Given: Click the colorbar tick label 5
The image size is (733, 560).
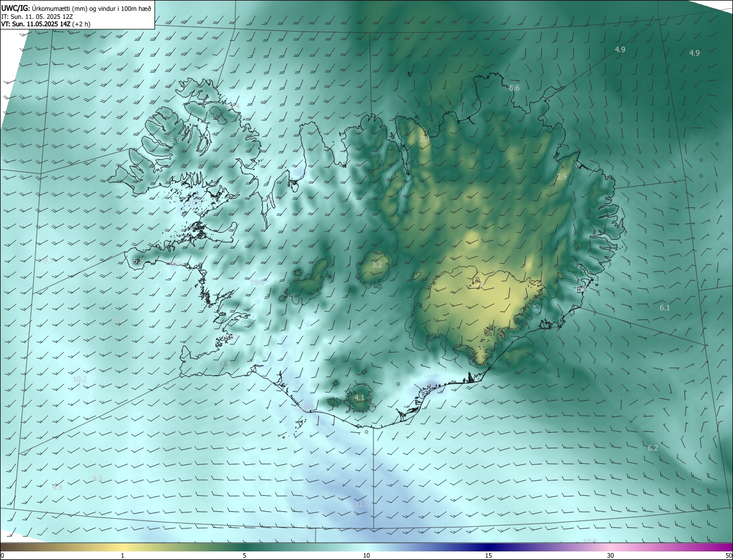Looking at the screenshot, I should (245, 556).
